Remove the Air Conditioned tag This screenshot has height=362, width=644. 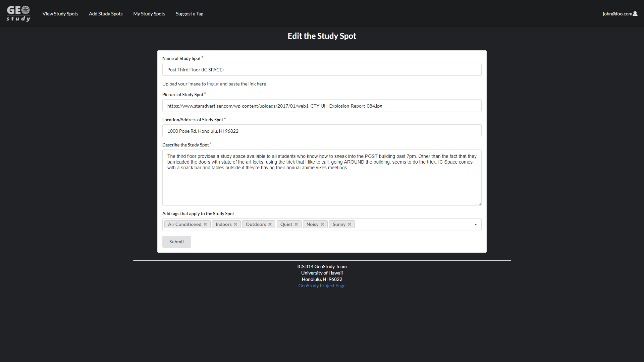pos(205,224)
